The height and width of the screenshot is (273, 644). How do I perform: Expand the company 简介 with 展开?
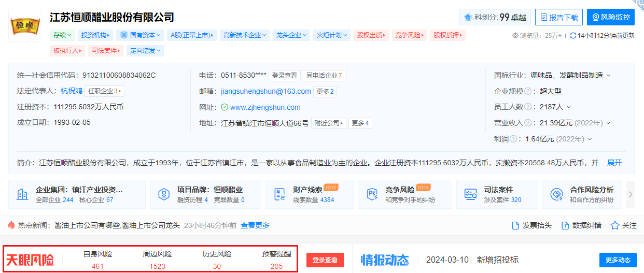[614, 163]
